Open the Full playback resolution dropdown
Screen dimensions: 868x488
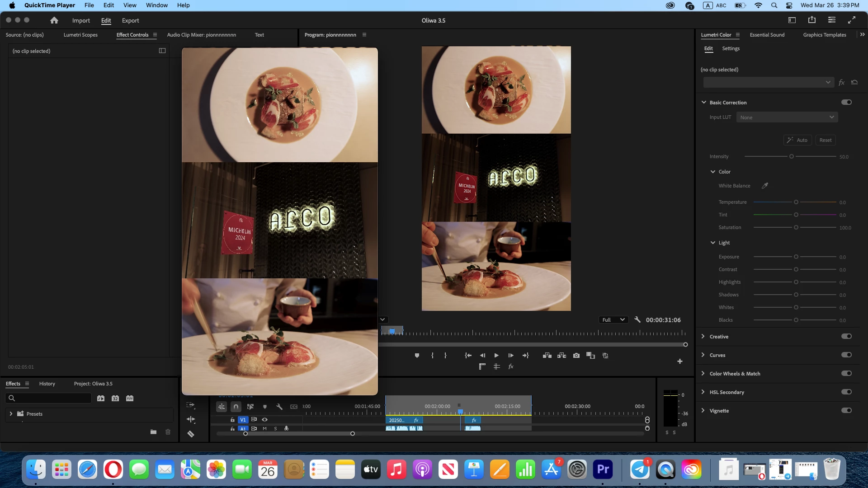613,320
